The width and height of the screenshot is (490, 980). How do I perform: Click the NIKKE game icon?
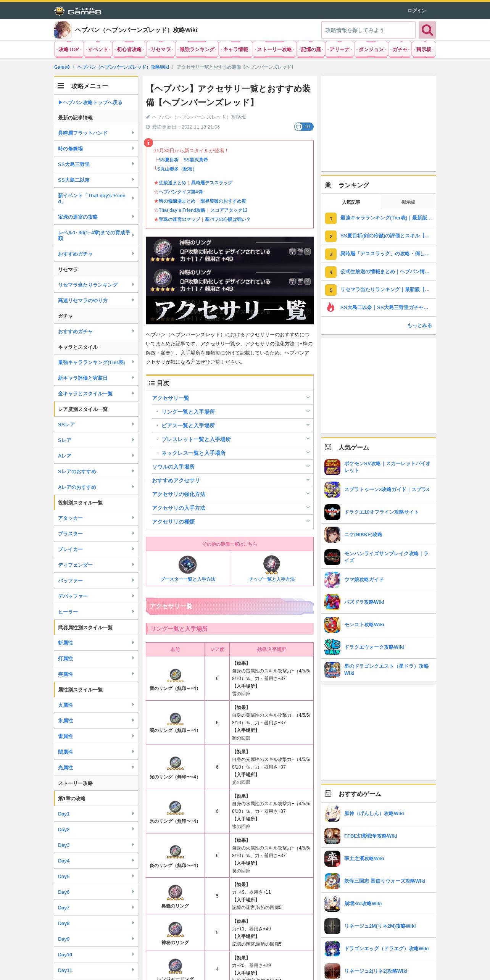(x=332, y=535)
